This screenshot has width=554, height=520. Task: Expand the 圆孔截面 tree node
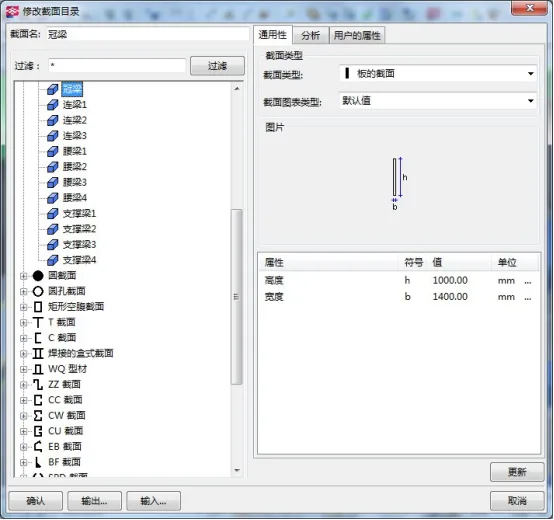23,292
